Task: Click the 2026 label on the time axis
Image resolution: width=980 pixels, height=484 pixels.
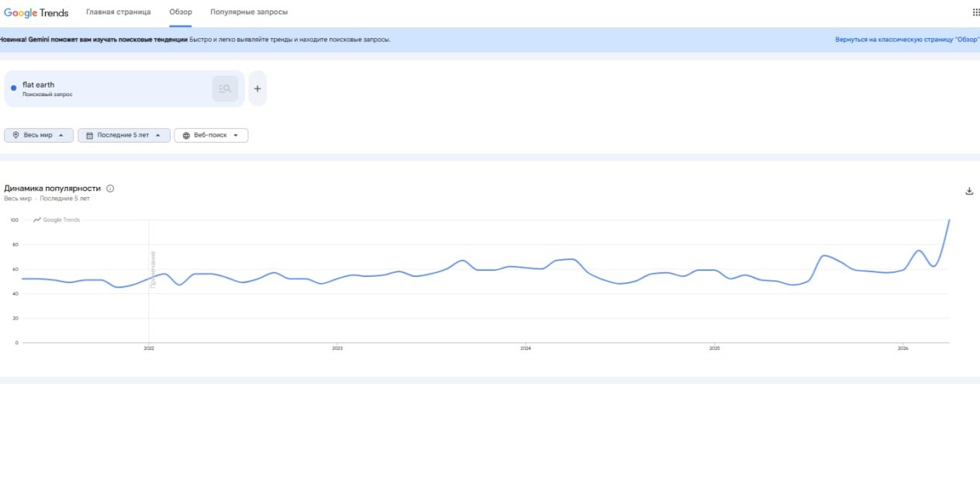Action: (x=902, y=349)
